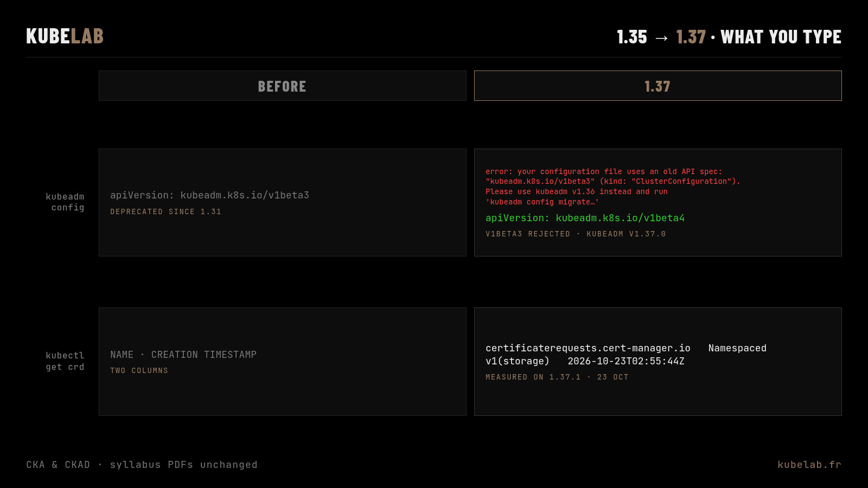Click "certificaterequests.cert-manager.io" CRD name
Viewport: 868px width, 488px height.
click(x=588, y=348)
